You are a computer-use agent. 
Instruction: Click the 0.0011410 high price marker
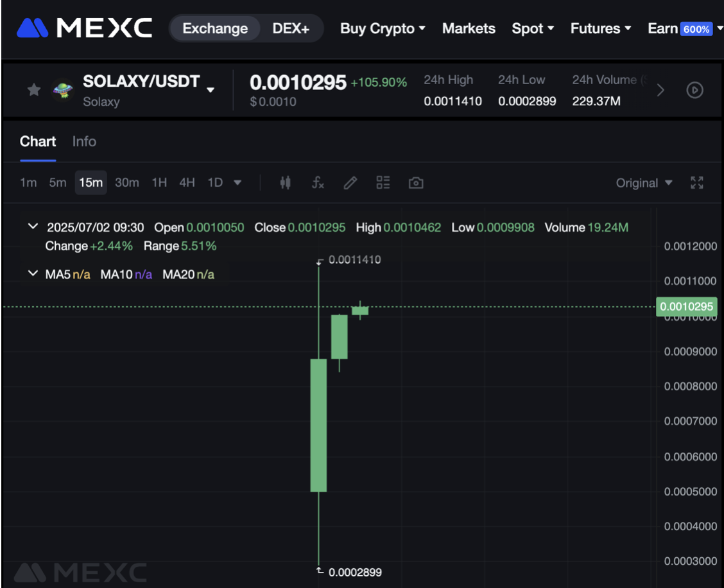tap(354, 259)
